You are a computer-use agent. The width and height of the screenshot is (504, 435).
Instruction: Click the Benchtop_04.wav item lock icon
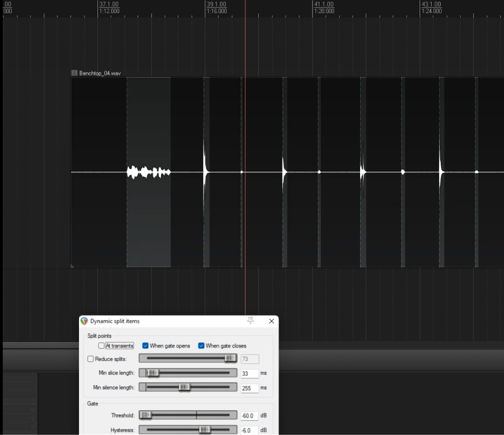[x=74, y=73]
